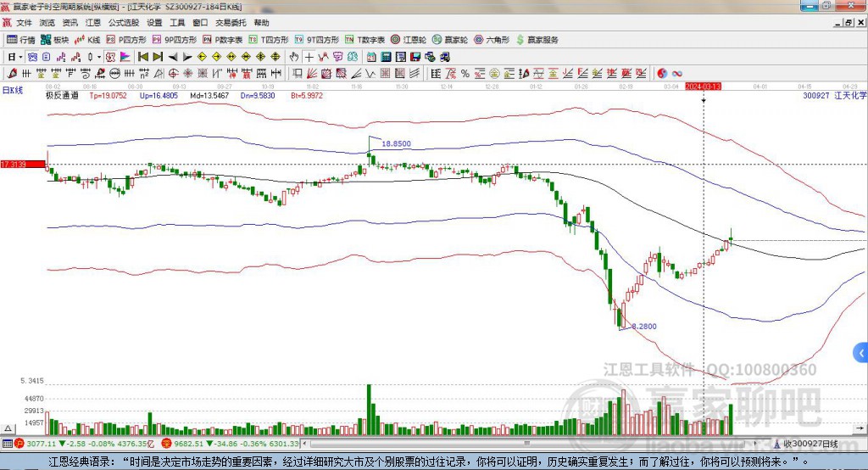The image size is (868, 470).
Task: Open the T数字表 tool
Action: [364, 40]
